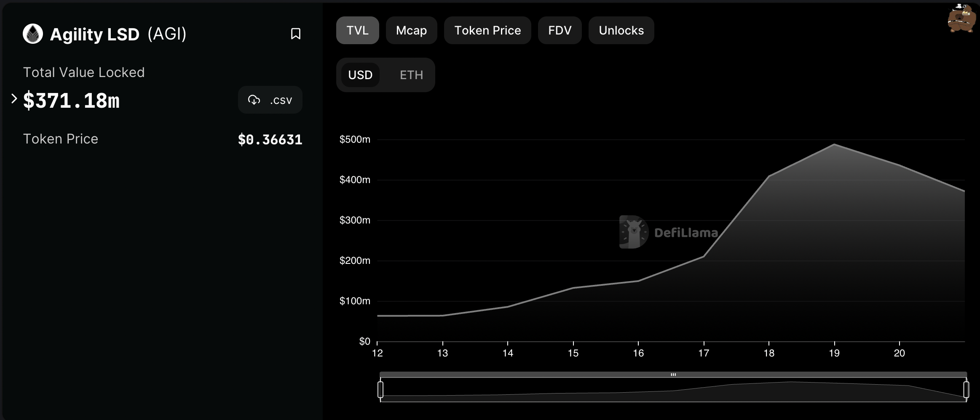
Task: Download TVL data as .csv
Action: tap(270, 100)
